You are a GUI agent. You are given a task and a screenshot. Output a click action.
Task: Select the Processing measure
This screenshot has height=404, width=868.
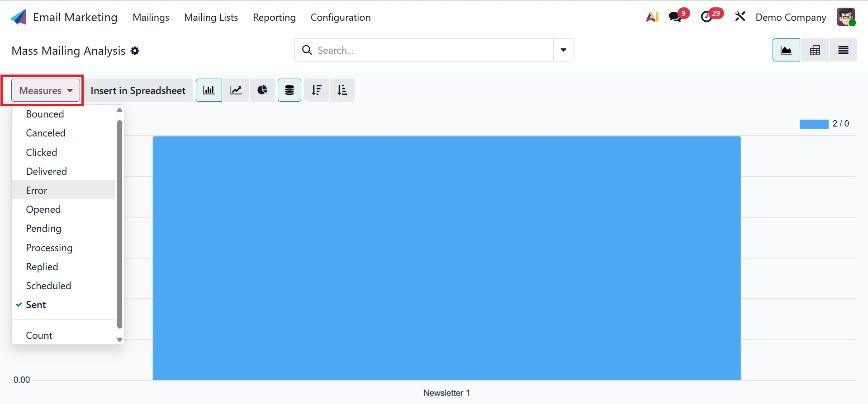point(64,248)
